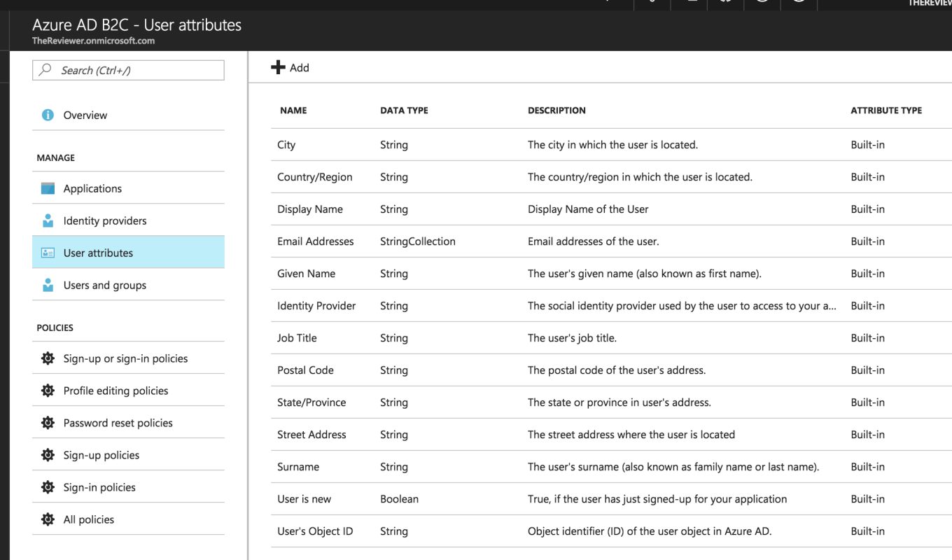Open All policies
Screen dimensions: 952x560
(128, 519)
